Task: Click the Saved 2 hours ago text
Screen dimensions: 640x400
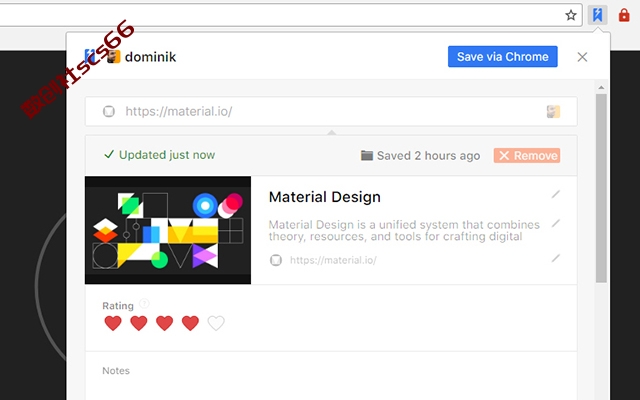Action: pyautogui.click(x=428, y=156)
